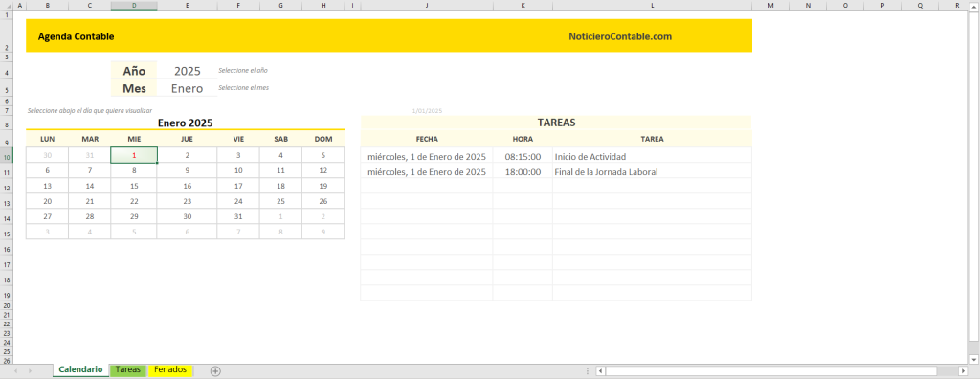
Task: Select column header D
Action: point(134,5)
